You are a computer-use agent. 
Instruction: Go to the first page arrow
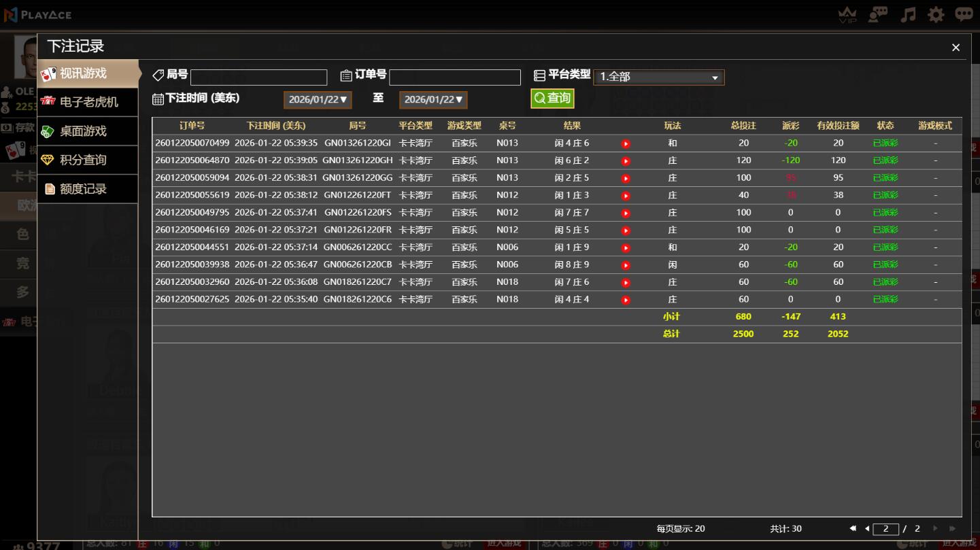pyautogui.click(x=853, y=528)
